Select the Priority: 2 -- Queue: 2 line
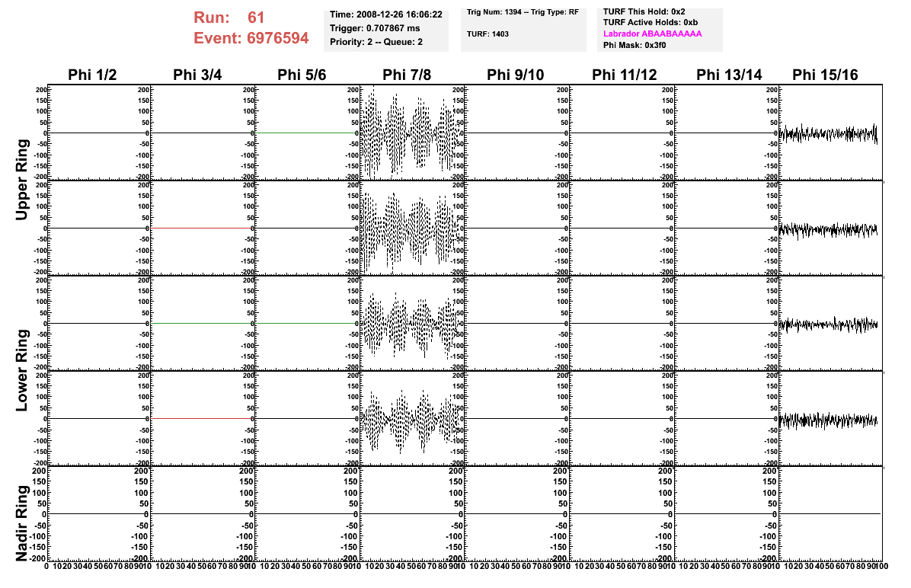911x588 pixels. (376, 42)
